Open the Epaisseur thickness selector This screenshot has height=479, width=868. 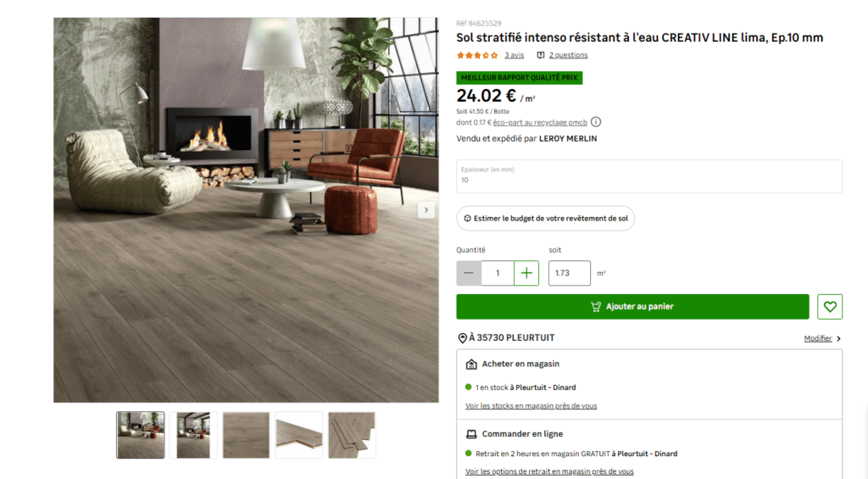[648, 176]
